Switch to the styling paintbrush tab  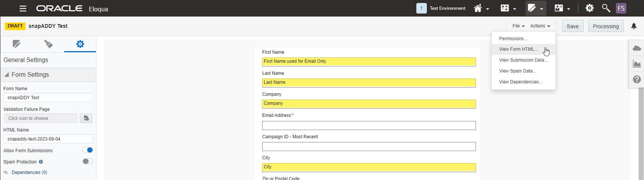click(x=48, y=44)
